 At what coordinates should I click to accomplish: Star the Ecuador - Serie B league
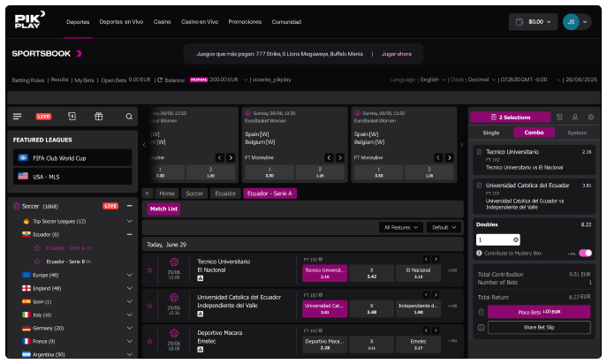[x=37, y=262]
